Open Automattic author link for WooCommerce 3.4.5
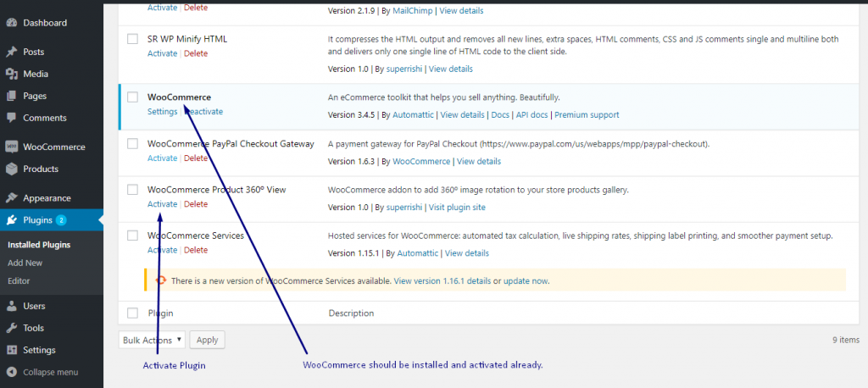 414,115
